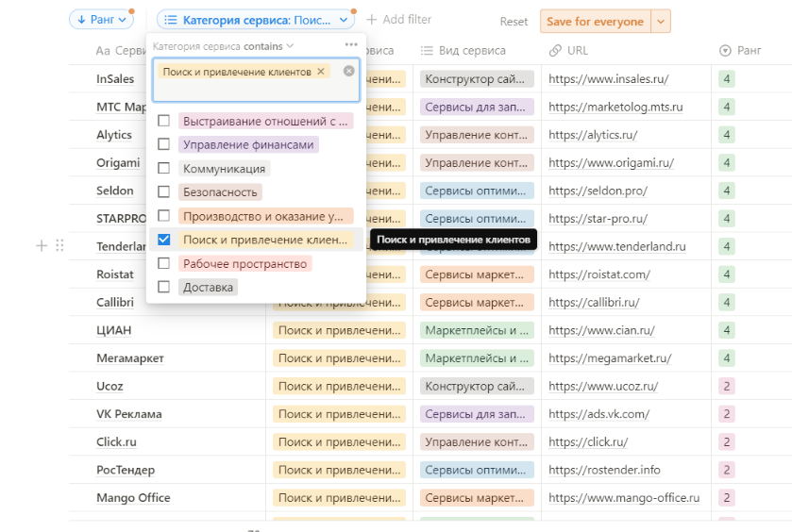Viewport: 792px width, 532px height.
Task: Click Save for everyone button
Action: [595, 22]
